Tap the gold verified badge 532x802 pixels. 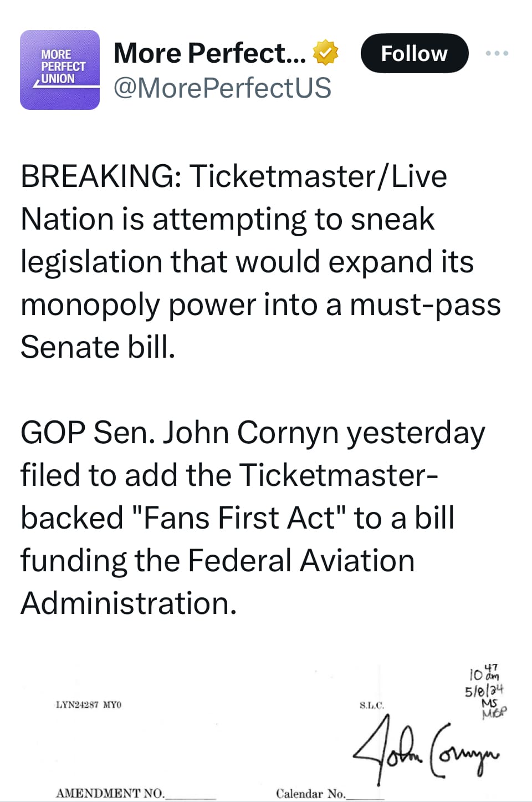point(325,53)
